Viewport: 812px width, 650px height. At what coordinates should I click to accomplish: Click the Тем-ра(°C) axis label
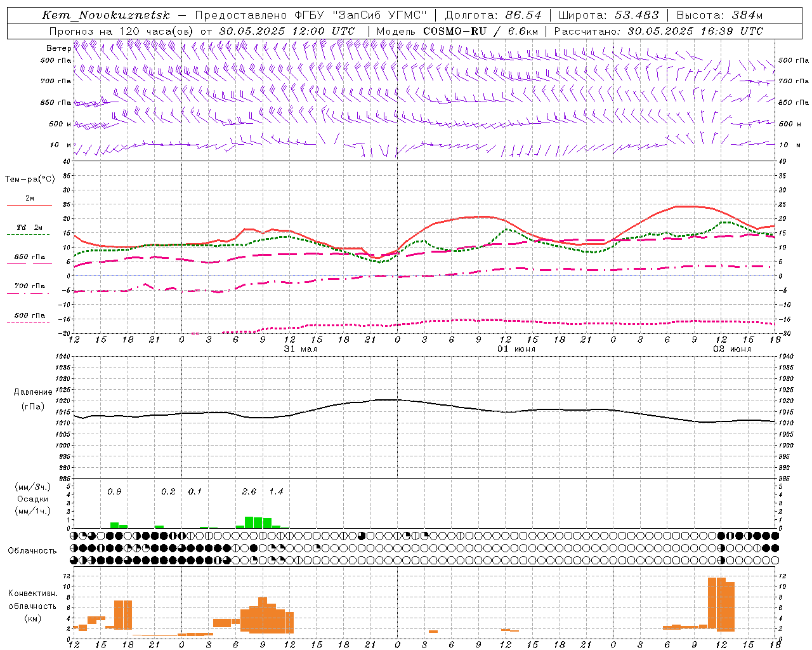(30, 180)
